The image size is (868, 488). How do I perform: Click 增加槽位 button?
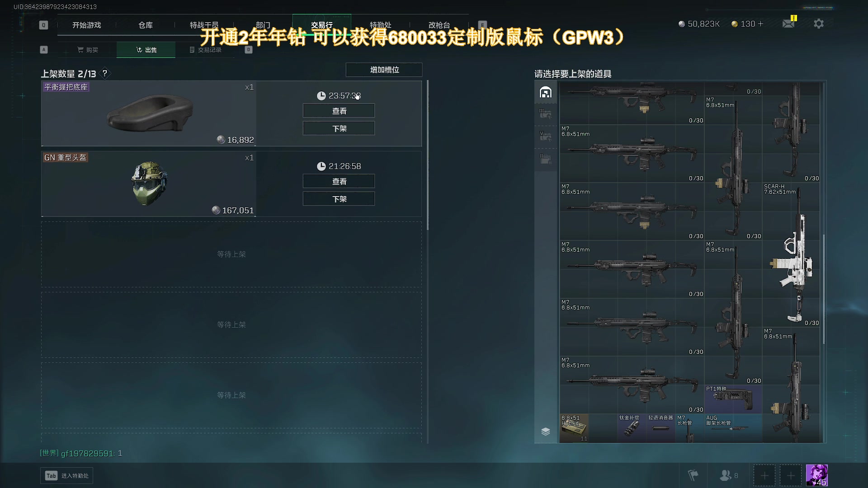(384, 70)
